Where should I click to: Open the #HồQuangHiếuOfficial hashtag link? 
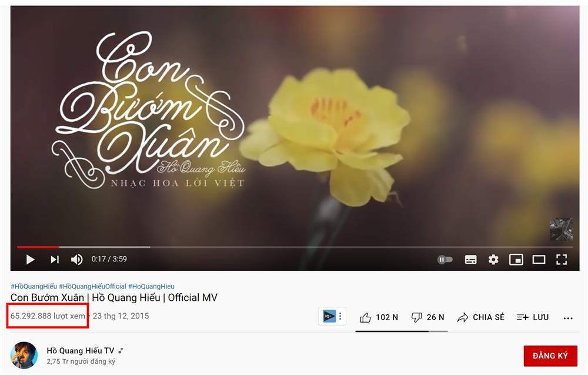click(93, 287)
